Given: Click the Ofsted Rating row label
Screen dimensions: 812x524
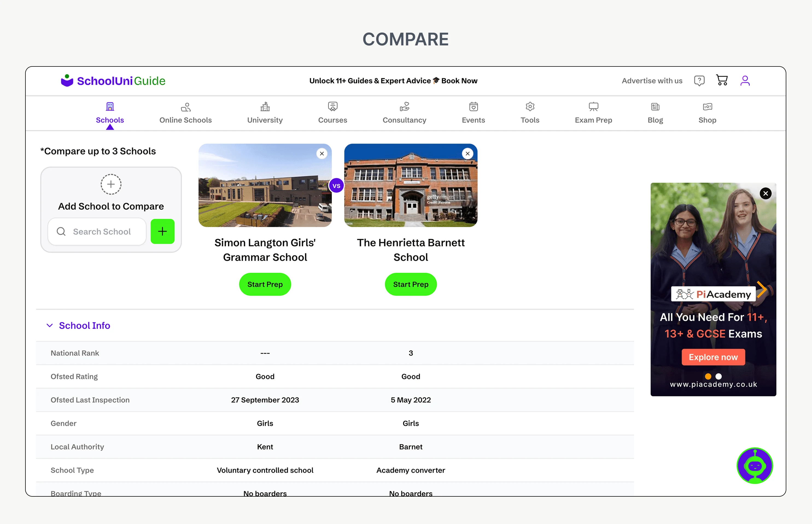Looking at the screenshot, I should 74,377.
